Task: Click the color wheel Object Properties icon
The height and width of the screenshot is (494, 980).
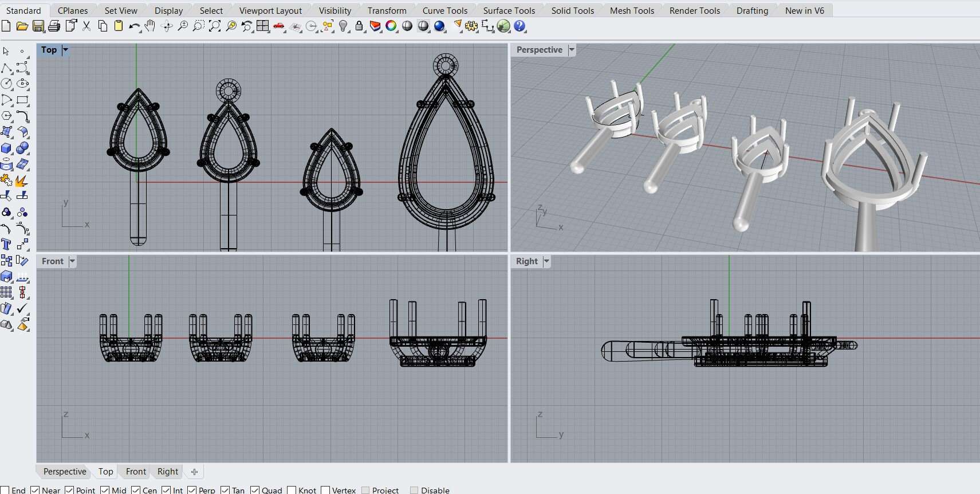Action: (391, 26)
